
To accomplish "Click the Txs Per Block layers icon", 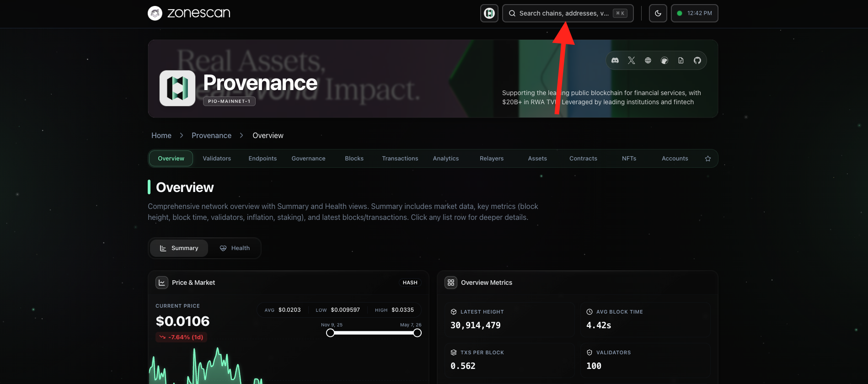I will tap(454, 352).
